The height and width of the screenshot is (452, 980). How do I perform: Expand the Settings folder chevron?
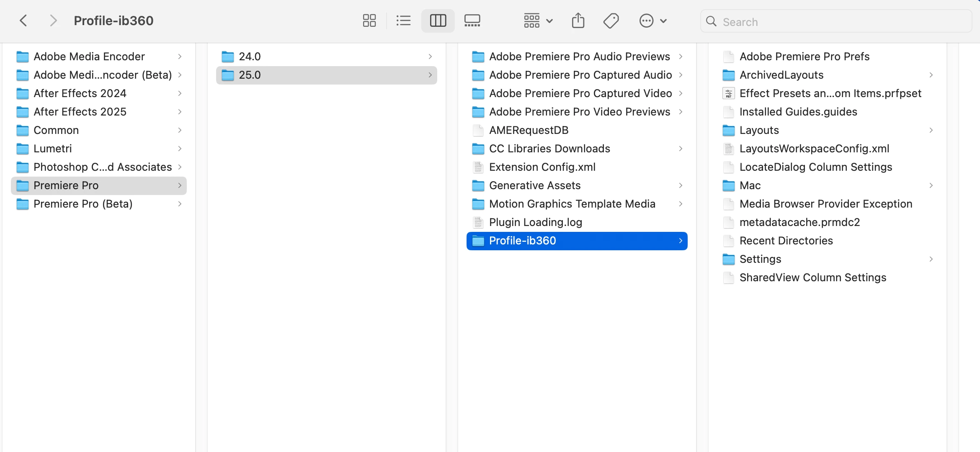point(931,259)
